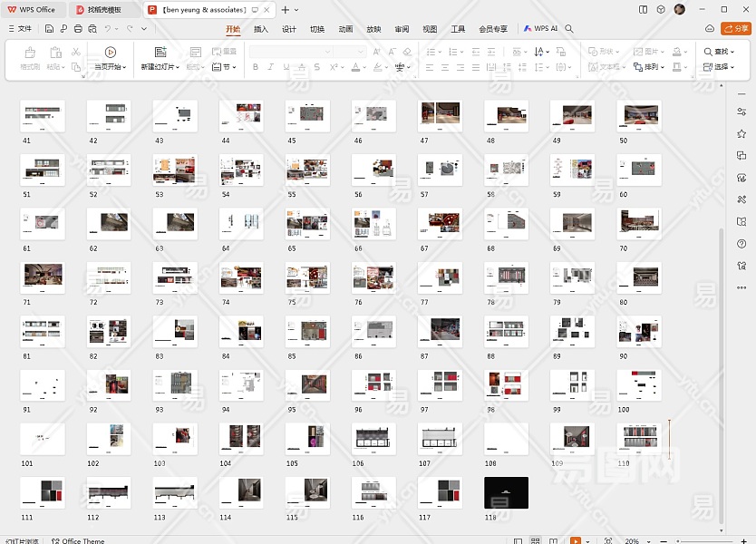
Task: Expand the 排列 (Arrange) dropdown
Action: click(x=654, y=67)
